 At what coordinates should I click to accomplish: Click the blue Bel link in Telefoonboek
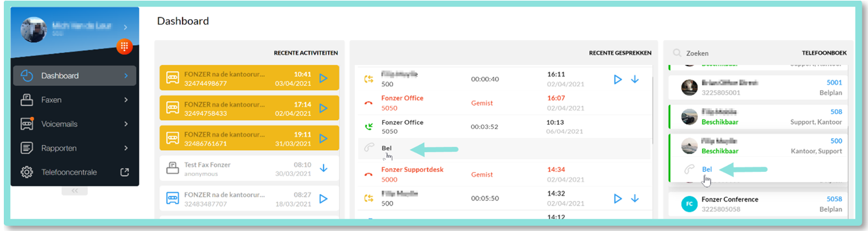707,169
